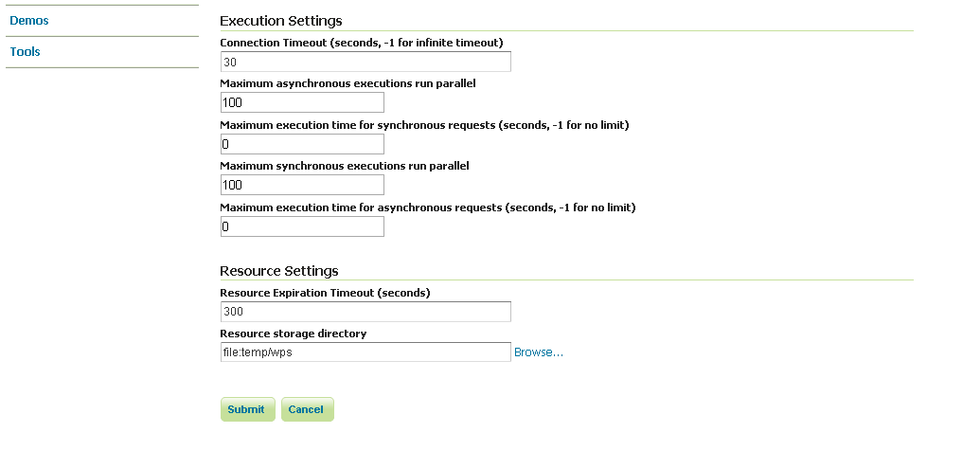Open the Demos sidebar link

coord(29,21)
